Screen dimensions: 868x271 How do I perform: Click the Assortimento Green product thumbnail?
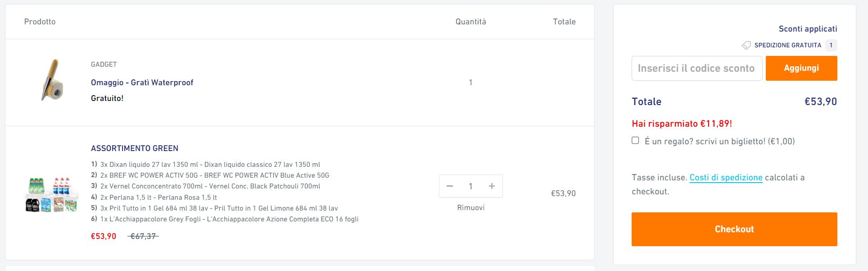click(x=51, y=194)
